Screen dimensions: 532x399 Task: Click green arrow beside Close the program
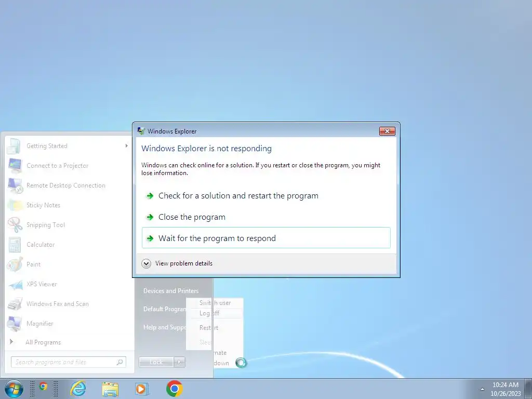[150, 217]
